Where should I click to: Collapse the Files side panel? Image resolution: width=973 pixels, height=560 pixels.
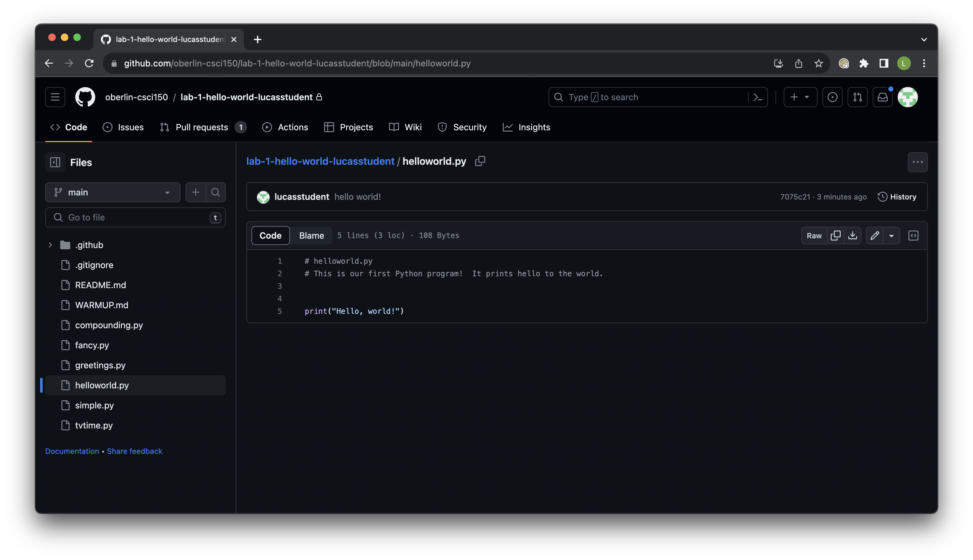pyautogui.click(x=55, y=162)
